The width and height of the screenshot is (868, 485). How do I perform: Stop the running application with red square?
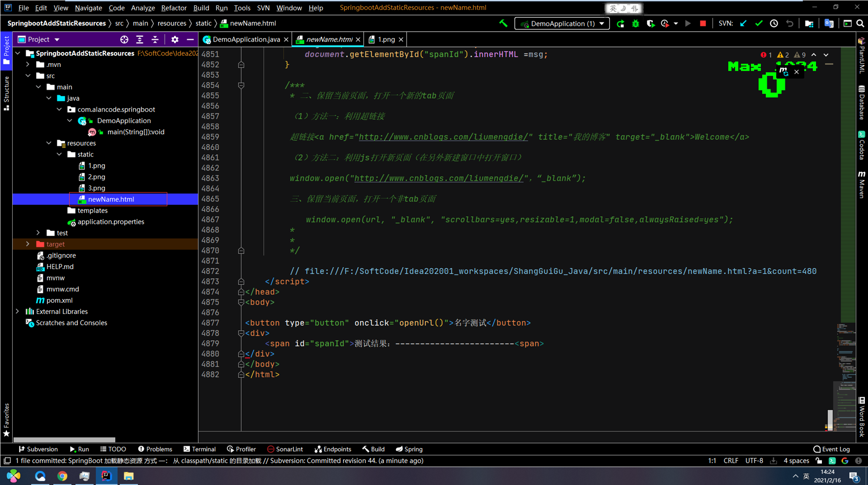[703, 24]
